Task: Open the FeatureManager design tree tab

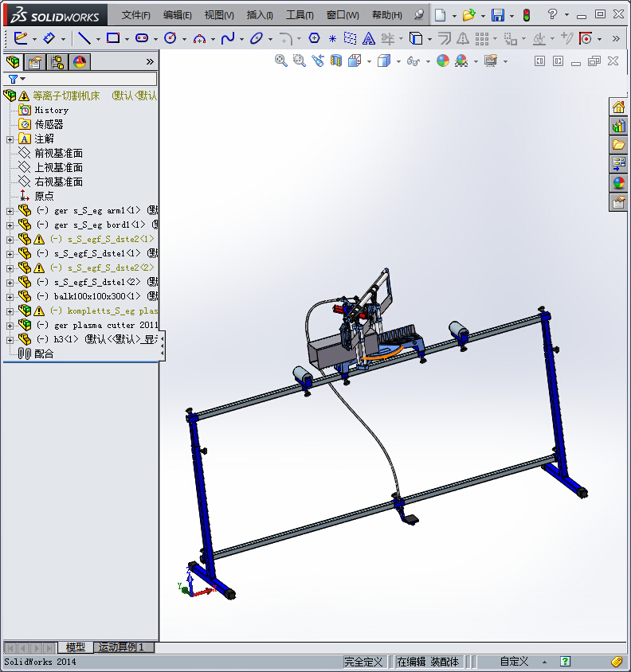Action: coord(14,62)
